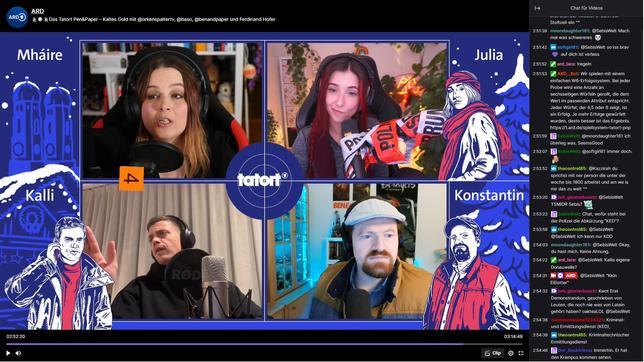
Task: Click the purple heart emote at 2:51:42
Action: tap(554, 54)
